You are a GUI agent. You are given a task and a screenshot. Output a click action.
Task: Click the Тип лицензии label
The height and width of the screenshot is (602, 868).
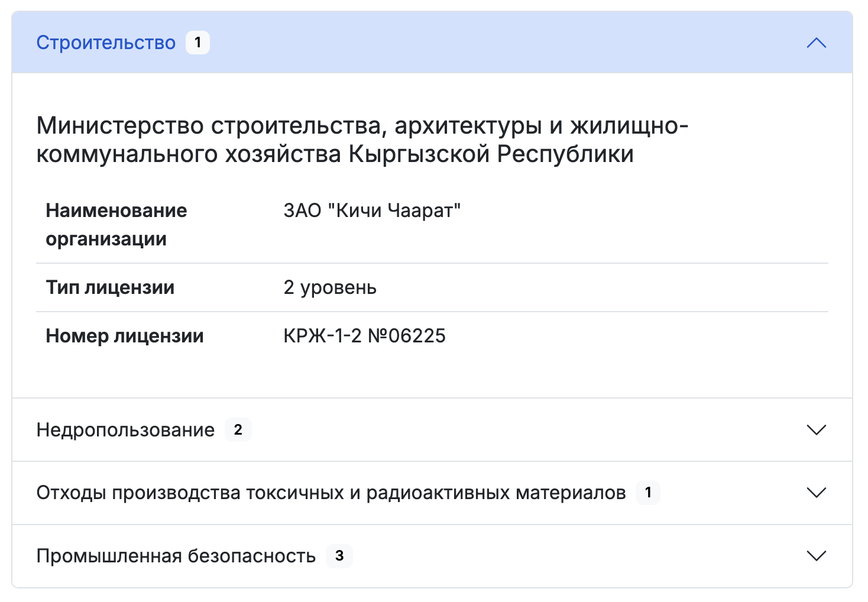tap(110, 288)
